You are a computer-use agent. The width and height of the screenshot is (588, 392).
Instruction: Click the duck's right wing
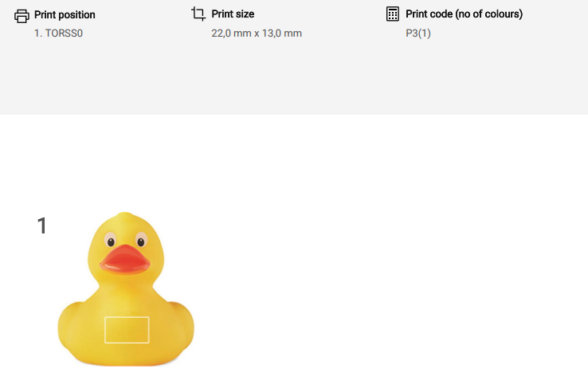(182, 325)
